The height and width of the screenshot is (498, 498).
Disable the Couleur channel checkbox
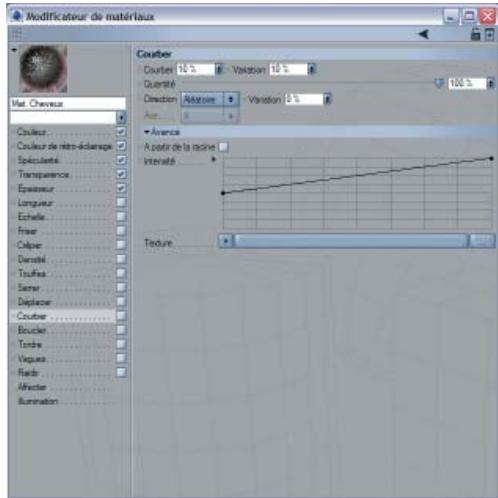[x=121, y=132]
